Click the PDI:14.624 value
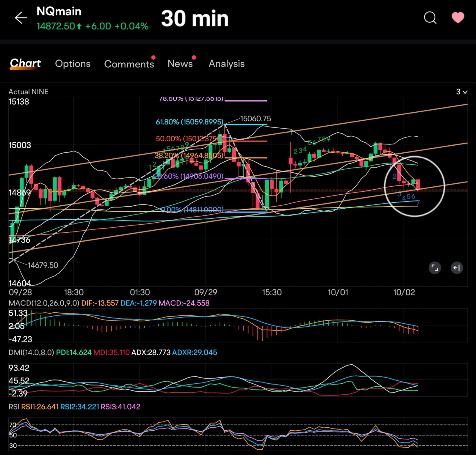 click(74, 352)
